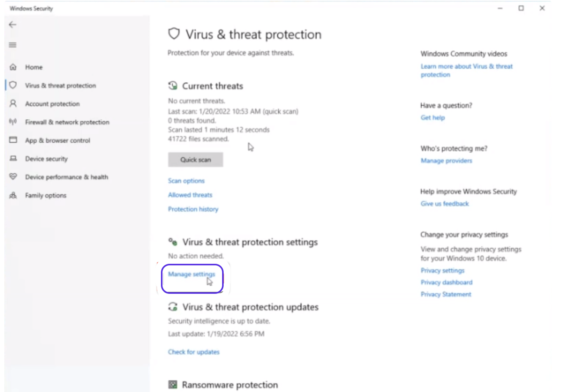
Task: Click the Device security laptop icon
Action: tap(13, 158)
